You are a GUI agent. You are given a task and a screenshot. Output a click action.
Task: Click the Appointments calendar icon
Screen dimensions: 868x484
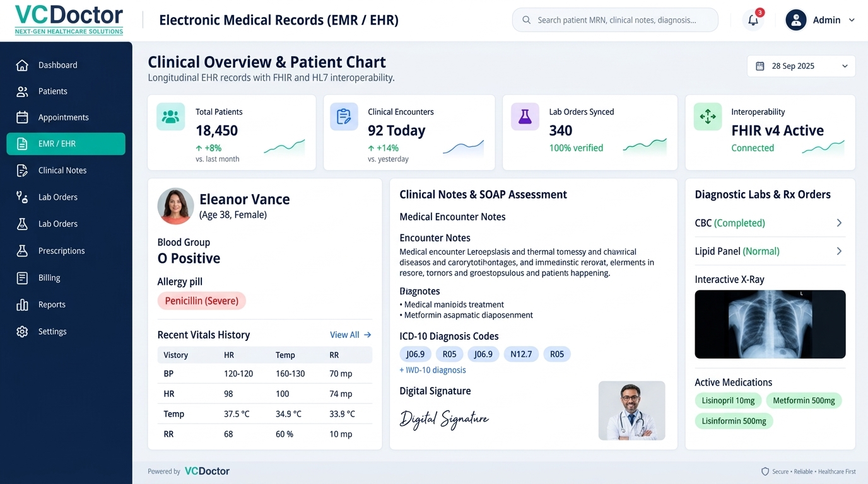22,117
